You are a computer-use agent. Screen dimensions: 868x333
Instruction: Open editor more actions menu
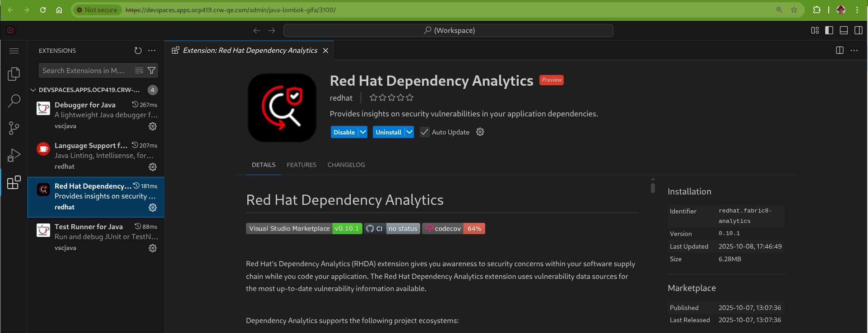854,51
